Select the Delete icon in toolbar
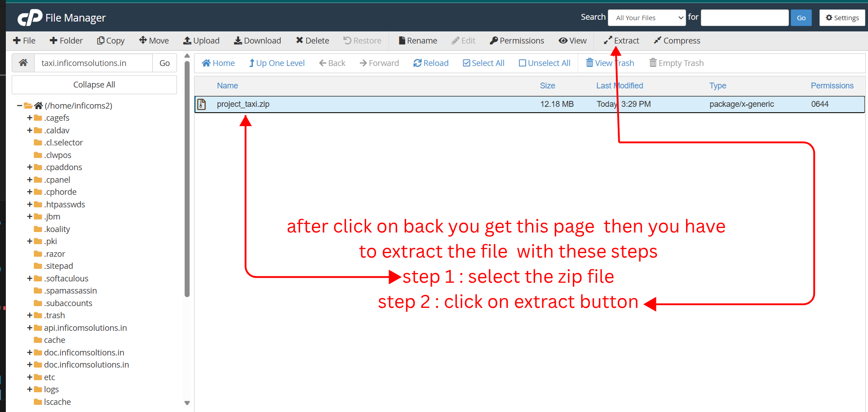The width and height of the screenshot is (868, 412). [x=312, y=40]
